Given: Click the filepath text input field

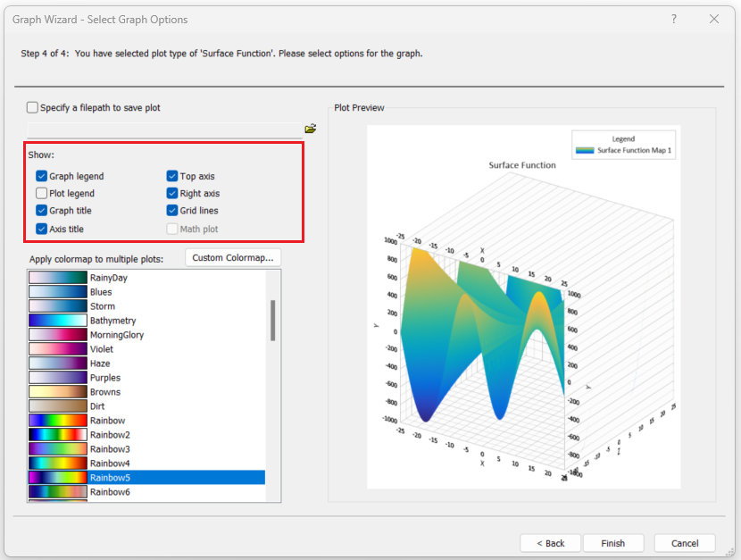Looking at the screenshot, I should click(165, 130).
